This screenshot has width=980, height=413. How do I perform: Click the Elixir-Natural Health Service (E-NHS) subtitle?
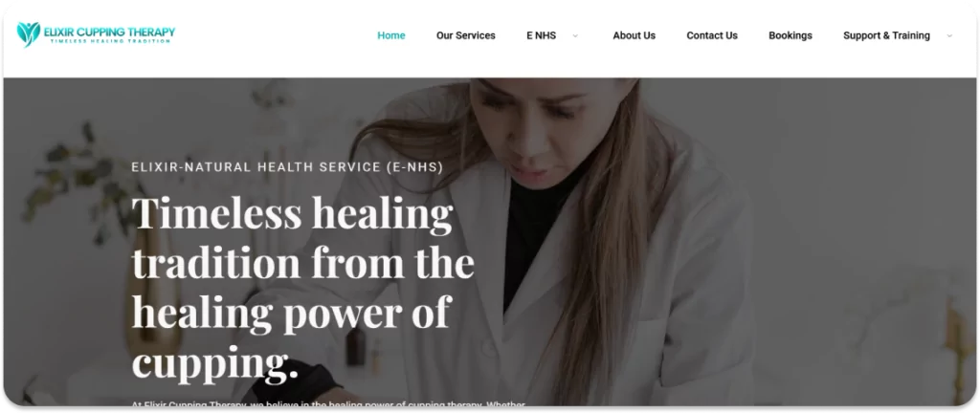pyautogui.click(x=287, y=167)
